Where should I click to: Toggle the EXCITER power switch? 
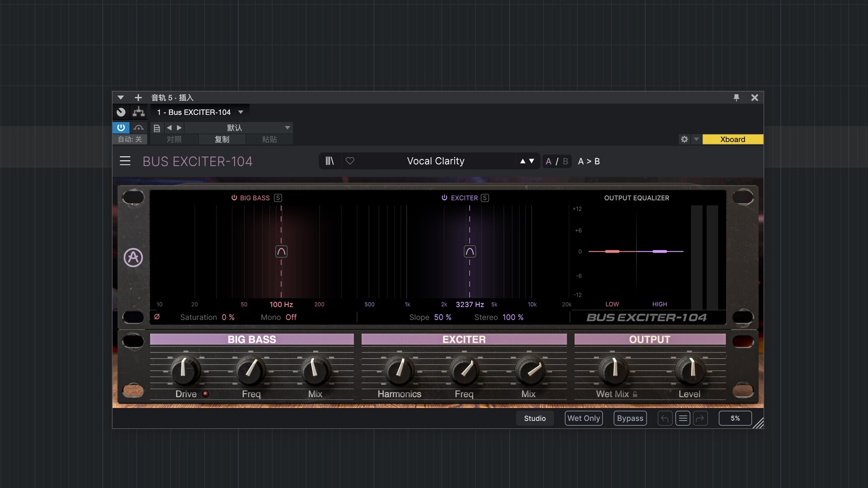tap(444, 198)
